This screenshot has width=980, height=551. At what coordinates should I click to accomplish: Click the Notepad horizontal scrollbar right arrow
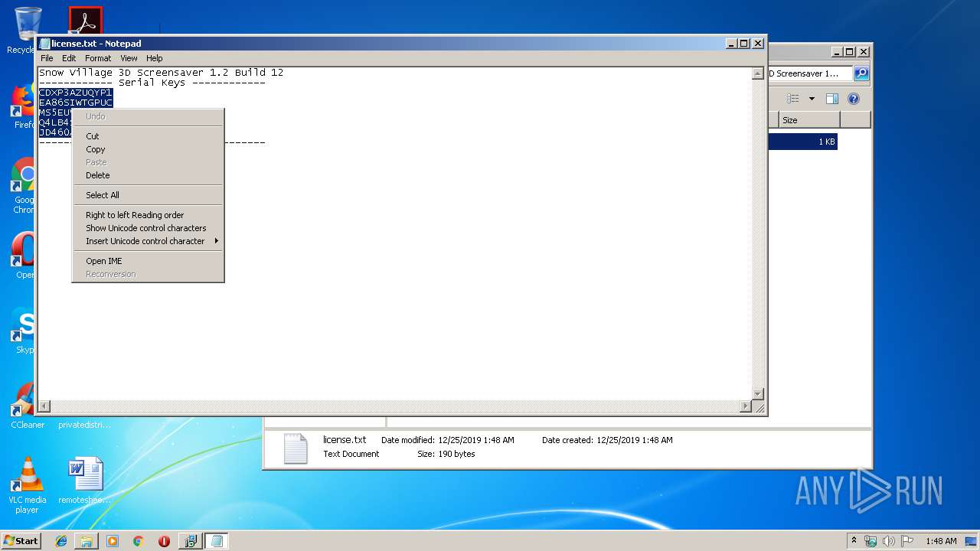point(746,406)
